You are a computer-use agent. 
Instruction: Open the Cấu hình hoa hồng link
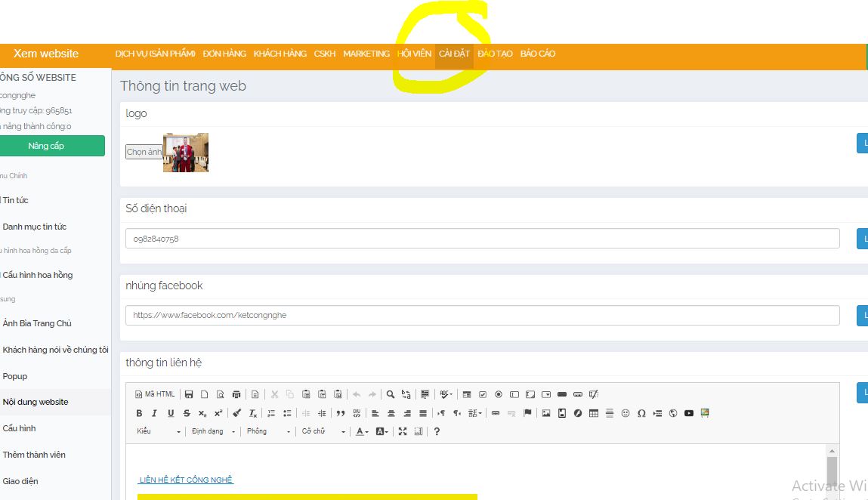[38, 275]
